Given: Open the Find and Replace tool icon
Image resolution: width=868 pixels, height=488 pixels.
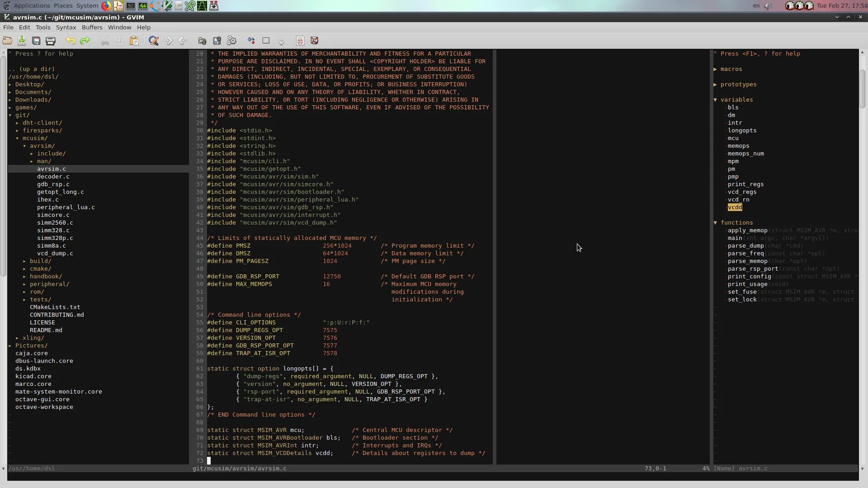Looking at the screenshot, I should pos(154,41).
